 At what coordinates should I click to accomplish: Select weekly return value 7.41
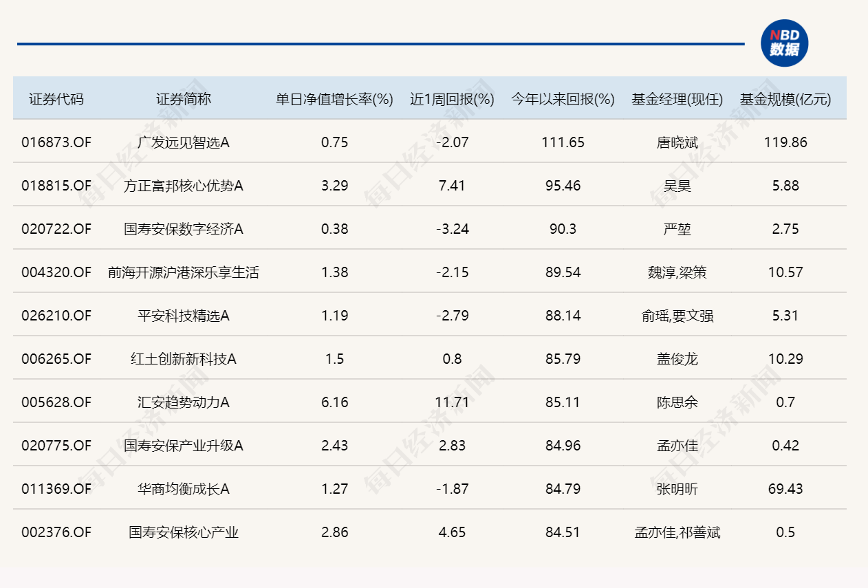453,186
